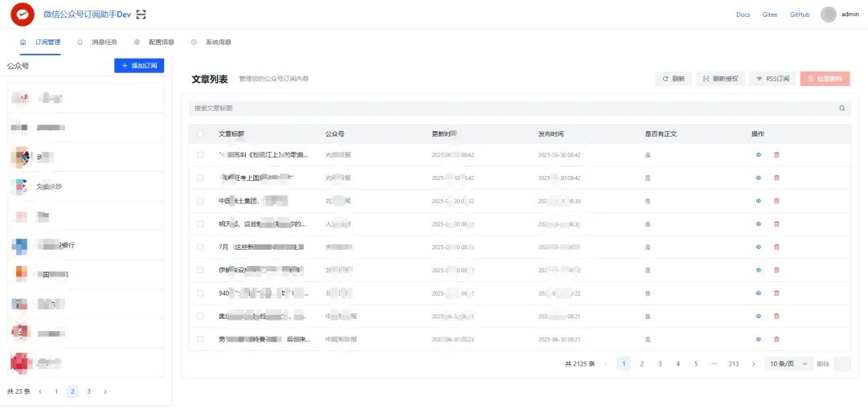Toggle the select-all checkbox in the table header
The image size is (868, 413).
click(200, 134)
